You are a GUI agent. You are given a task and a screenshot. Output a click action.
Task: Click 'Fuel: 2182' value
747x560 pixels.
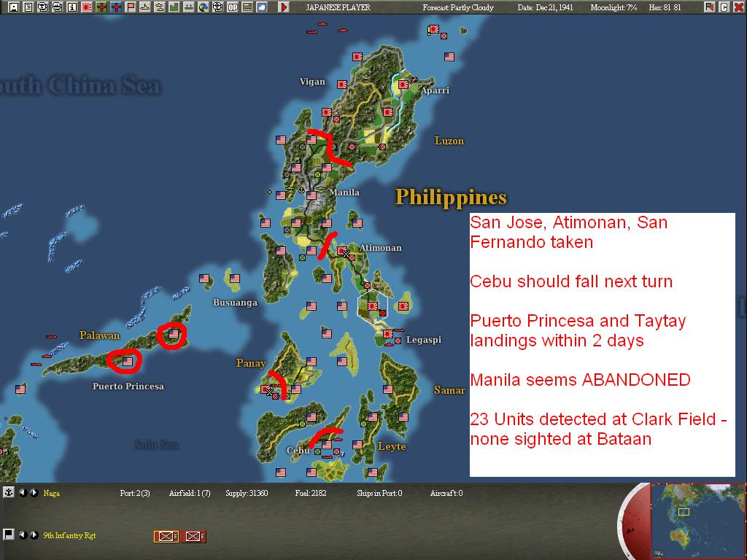point(311,493)
